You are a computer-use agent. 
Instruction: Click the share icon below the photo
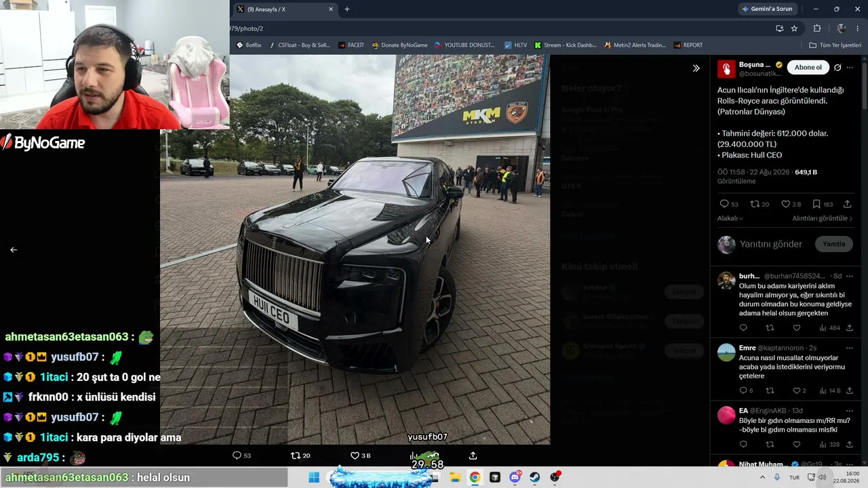[x=473, y=455]
